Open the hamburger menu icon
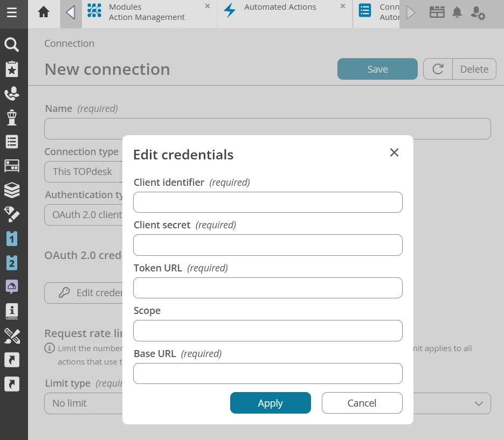Screen dimensions: 504x440 (12, 12)
